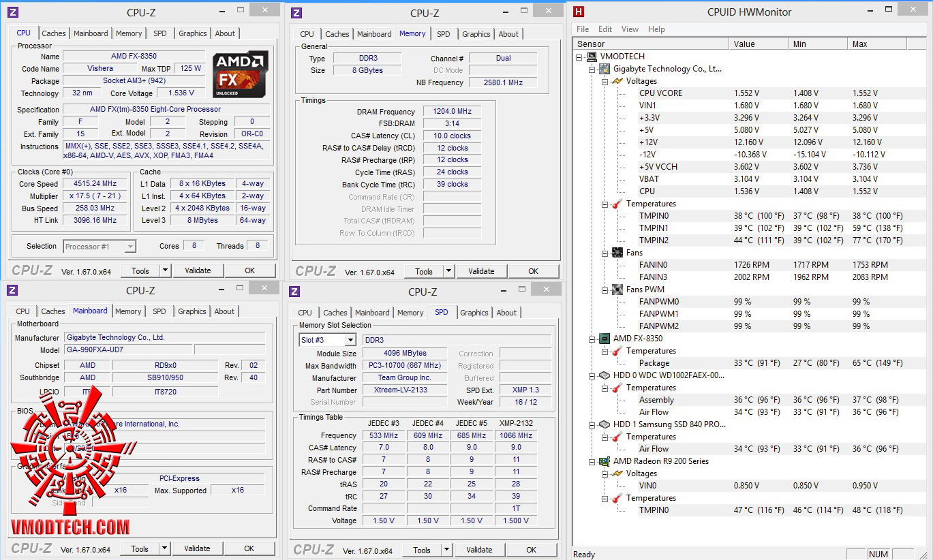Click the Max column header
This screenshot has width=933, height=560.
click(x=878, y=44)
